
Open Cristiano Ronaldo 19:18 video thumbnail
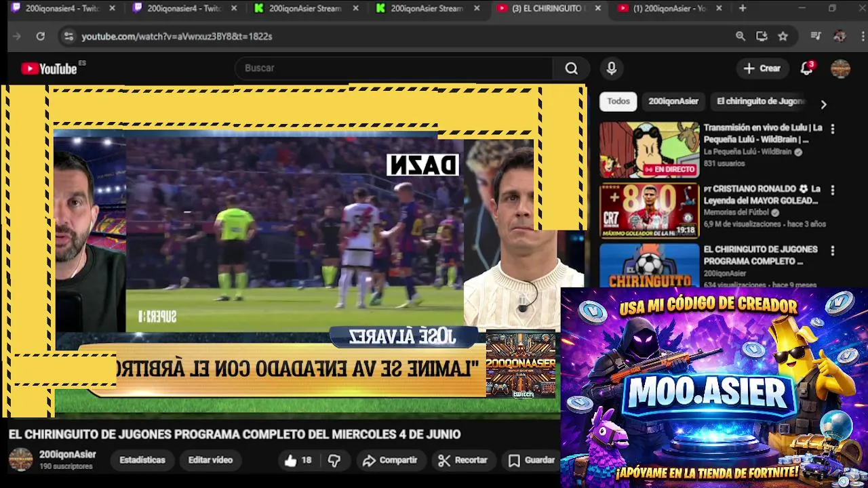[x=649, y=211]
